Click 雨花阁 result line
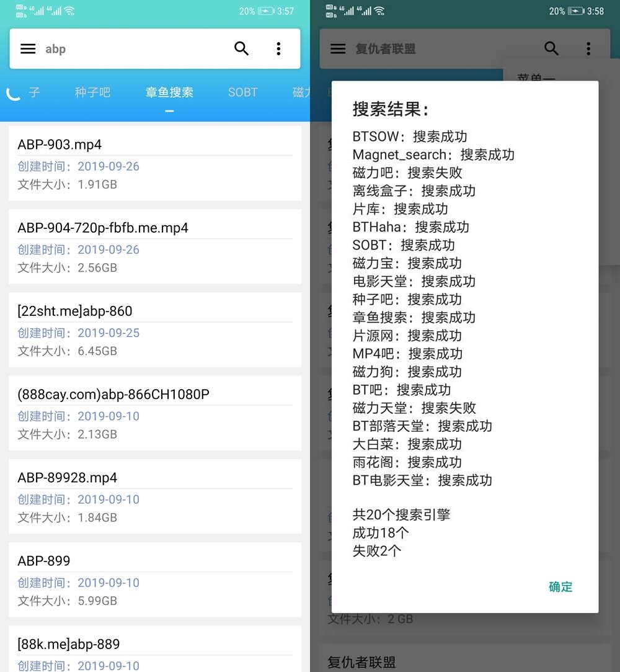The width and height of the screenshot is (620, 672). point(407,462)
